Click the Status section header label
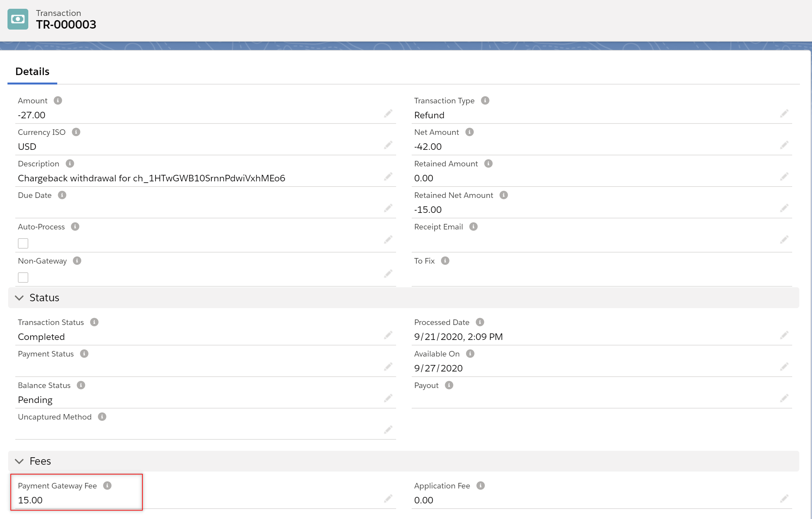This screenshot has height=519, width=812. [x=44, y=298]
